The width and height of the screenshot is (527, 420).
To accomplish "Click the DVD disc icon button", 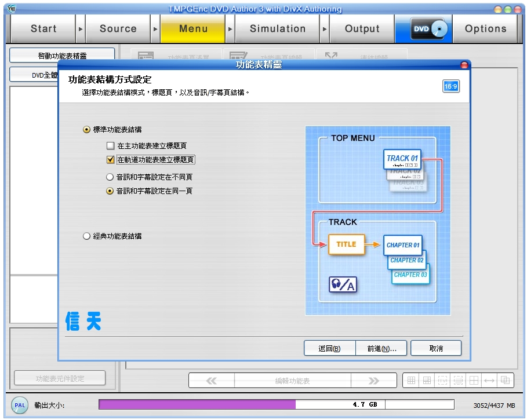I will (423, 29).
